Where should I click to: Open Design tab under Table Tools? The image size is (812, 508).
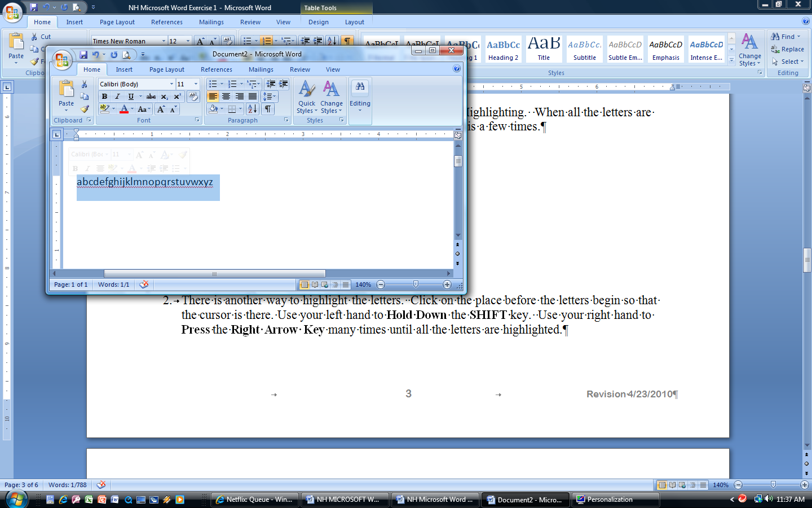319,22
